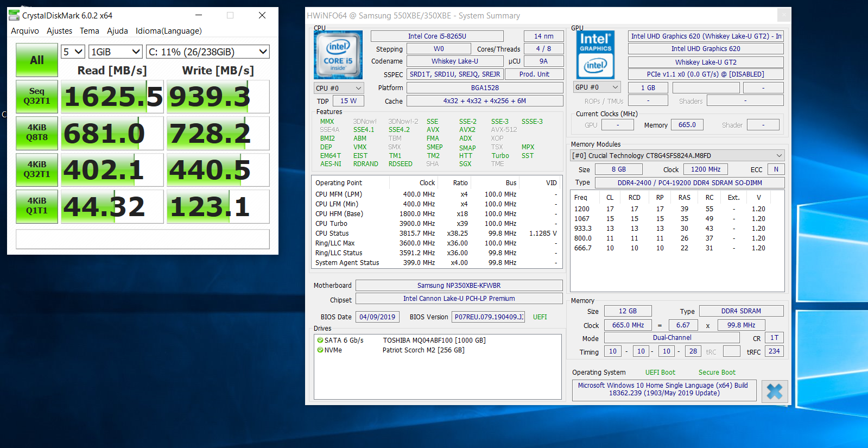Click the BIOS version "P07REU.079.190409.J" field
Viewport: 868px width, 448px height.
click(x=489, y=317)
